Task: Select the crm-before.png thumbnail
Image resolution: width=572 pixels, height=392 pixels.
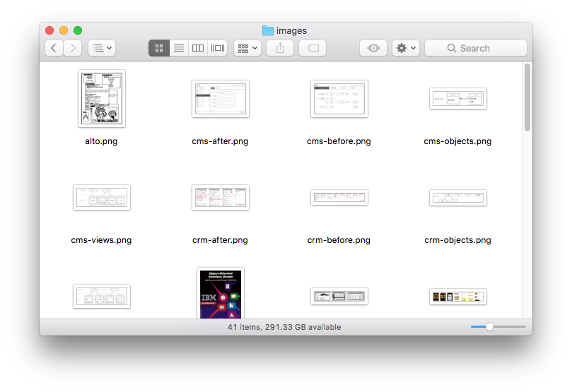Action: coord(339,198)
